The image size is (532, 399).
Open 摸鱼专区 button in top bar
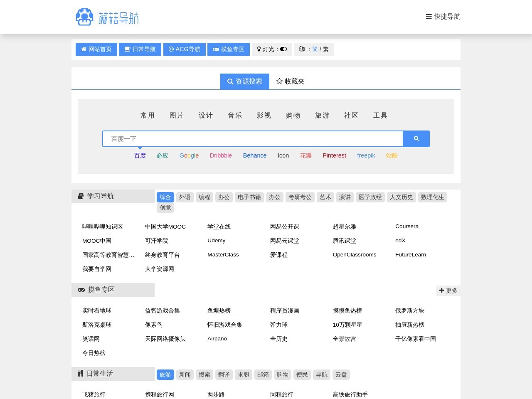(x=229, y=49)
